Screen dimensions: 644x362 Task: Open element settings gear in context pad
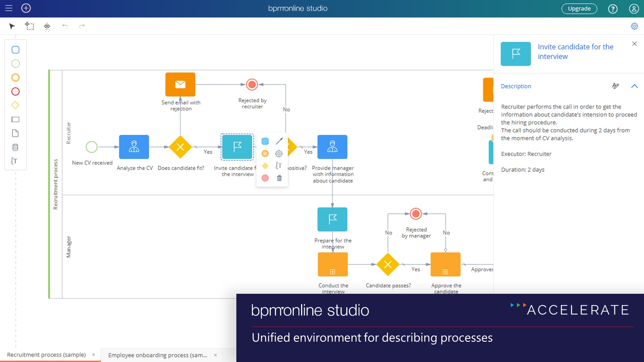point(279,154)
